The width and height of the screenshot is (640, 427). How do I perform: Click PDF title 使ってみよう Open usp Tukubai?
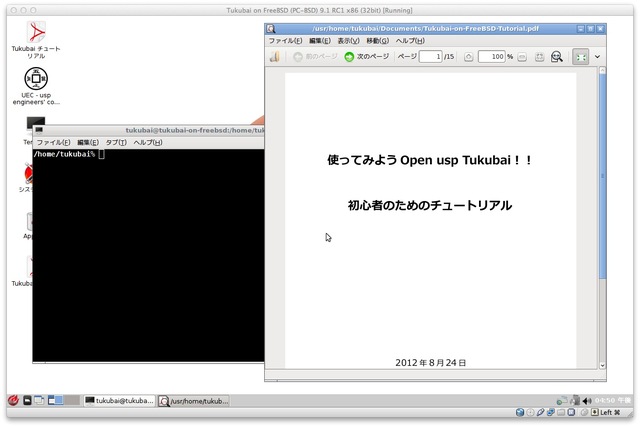click(429, 160)
